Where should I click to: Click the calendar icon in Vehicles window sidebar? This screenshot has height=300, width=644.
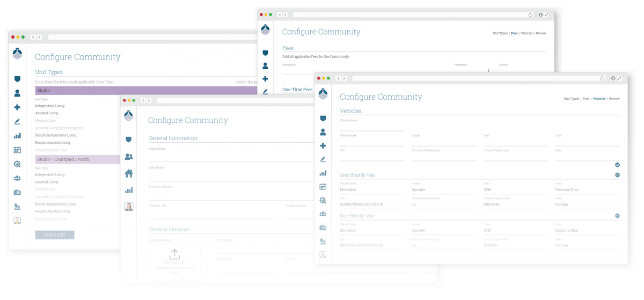click(x=323, y=187)
